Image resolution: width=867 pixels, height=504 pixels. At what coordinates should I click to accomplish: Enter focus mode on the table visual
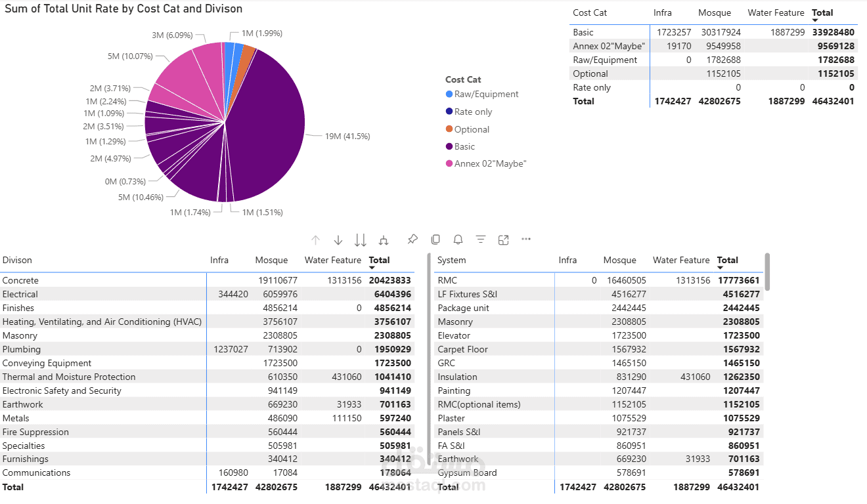[503, 240]
